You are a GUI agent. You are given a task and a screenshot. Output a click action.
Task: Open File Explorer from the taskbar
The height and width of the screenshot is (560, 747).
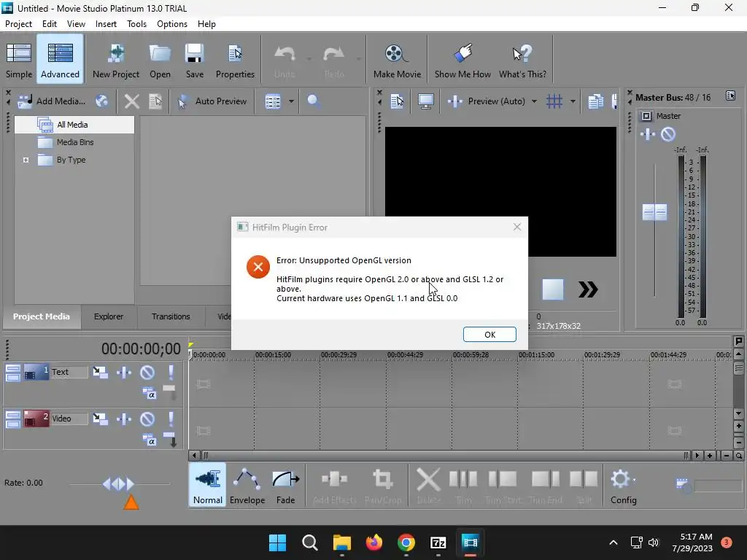341,542
